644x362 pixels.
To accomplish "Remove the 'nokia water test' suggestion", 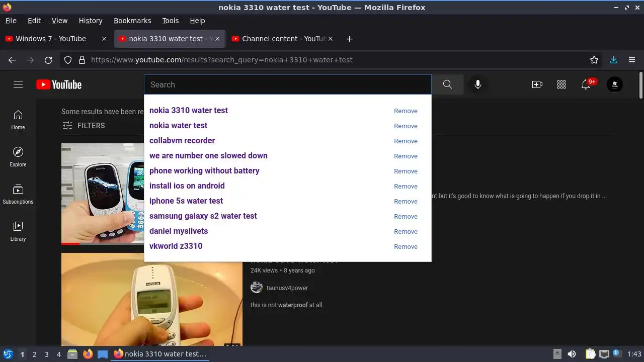I will (x=406, y=126).
